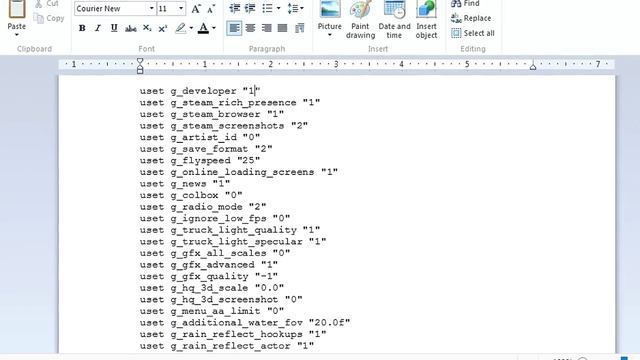
Task: Click Find in Editing group
Action: tap(465, 4)
